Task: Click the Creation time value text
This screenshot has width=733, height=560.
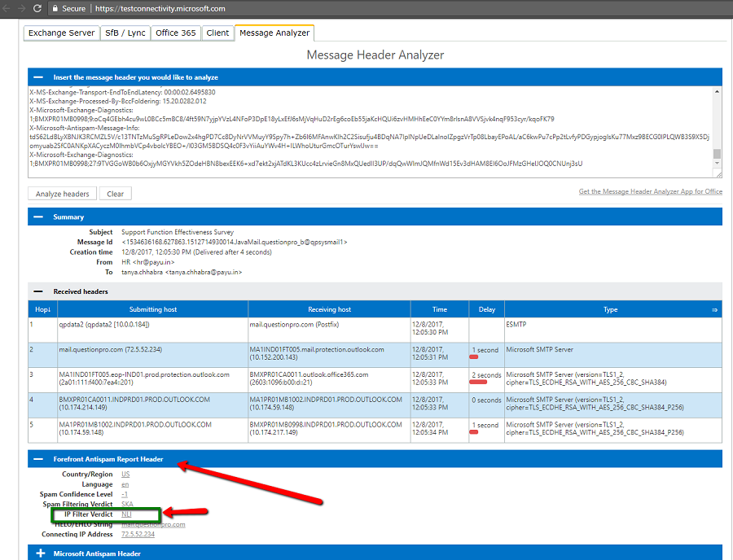Action: coord(196,252)
